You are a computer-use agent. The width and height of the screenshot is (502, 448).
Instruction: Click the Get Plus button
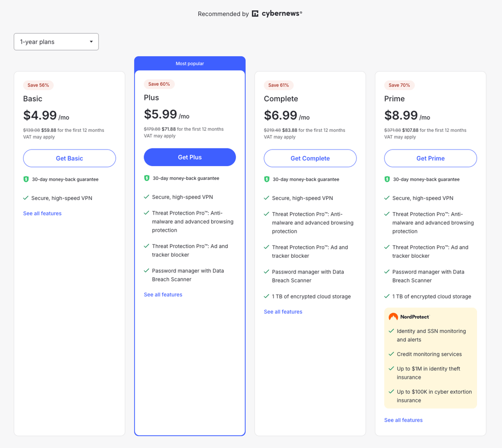190,157
